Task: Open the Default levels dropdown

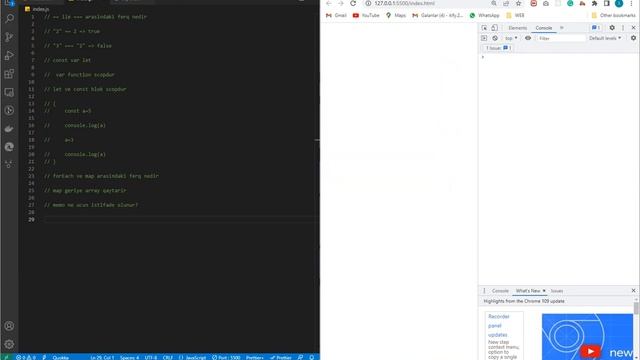Action: pos(605,38)
